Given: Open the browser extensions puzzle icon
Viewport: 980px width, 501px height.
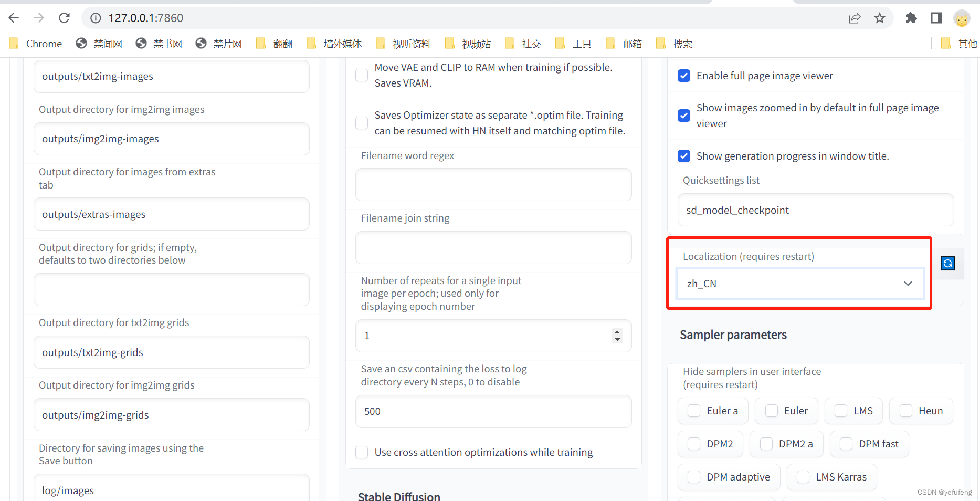Looking at the screenshot, I should (x=911, y=18).
